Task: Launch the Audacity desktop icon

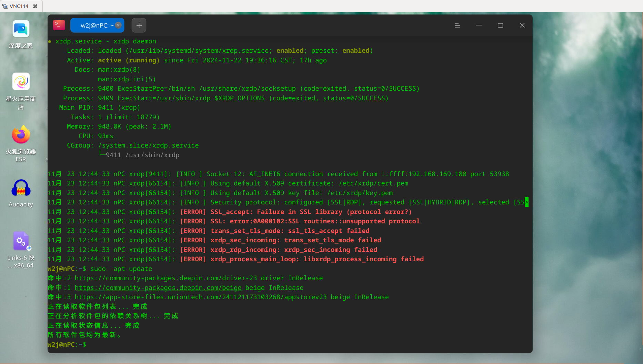Action: click(21, 193)
